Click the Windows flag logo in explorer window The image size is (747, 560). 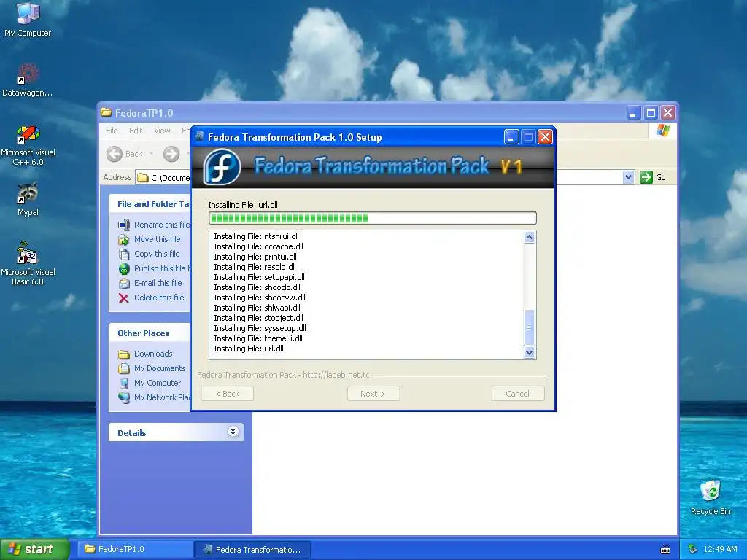coord(662,131)
